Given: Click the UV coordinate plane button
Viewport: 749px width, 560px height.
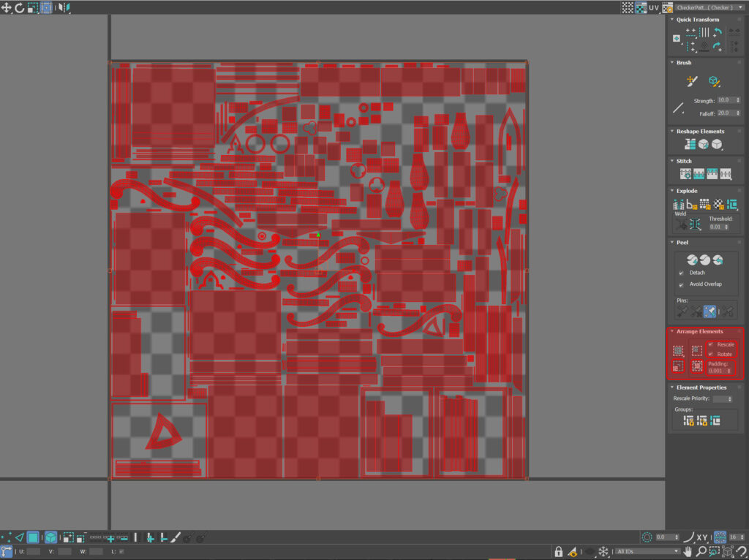Looking at the screenshot, I should (x=654, y=7).
